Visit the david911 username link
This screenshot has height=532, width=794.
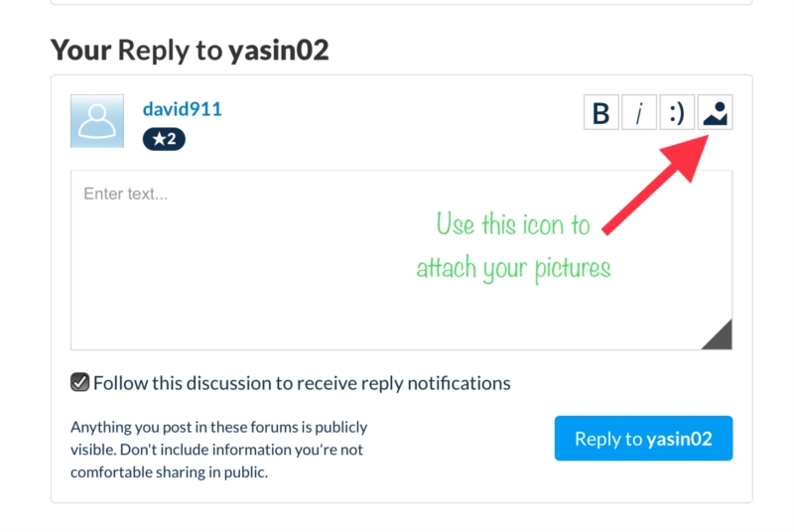183,109
